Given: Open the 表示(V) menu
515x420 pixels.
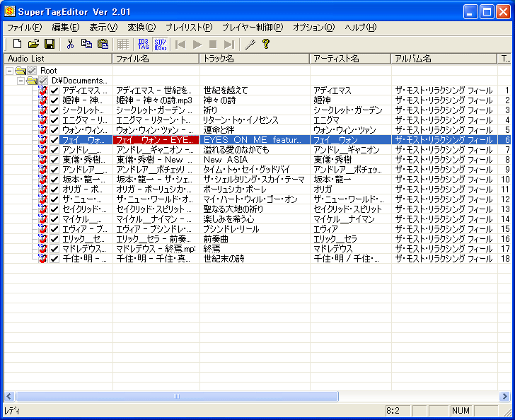Looking at the screenshot, I should [x=103, y=28].
